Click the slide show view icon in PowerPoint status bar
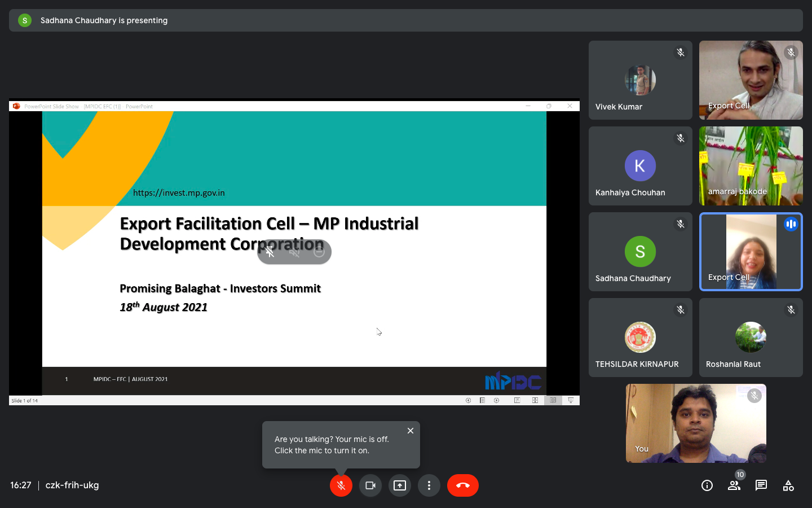This screenshot has height=508, width=812. (571, 400)
